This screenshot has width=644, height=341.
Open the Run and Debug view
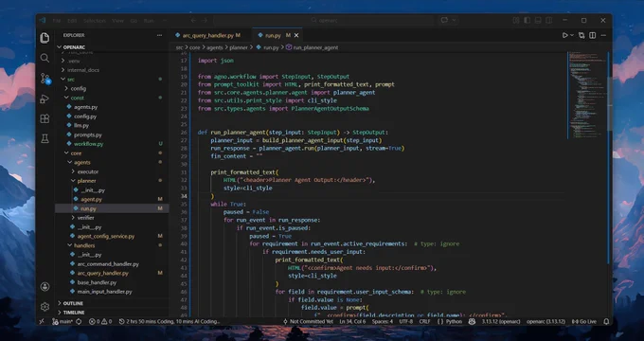[45, 99]
